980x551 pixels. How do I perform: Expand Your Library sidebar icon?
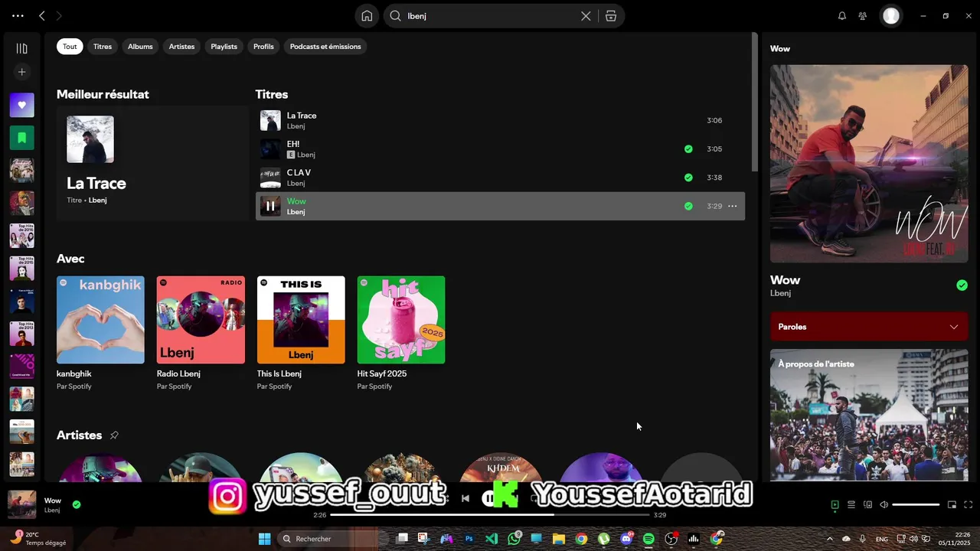21,48
